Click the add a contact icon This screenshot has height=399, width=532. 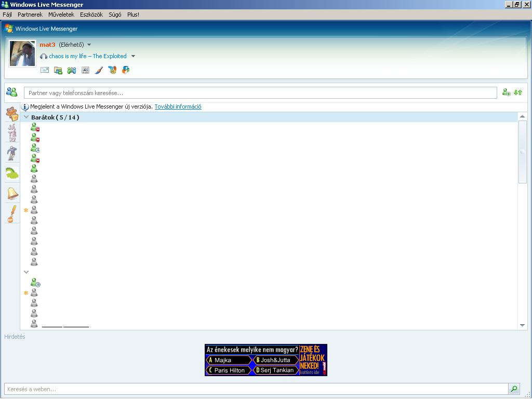click(x=506, y=92)
